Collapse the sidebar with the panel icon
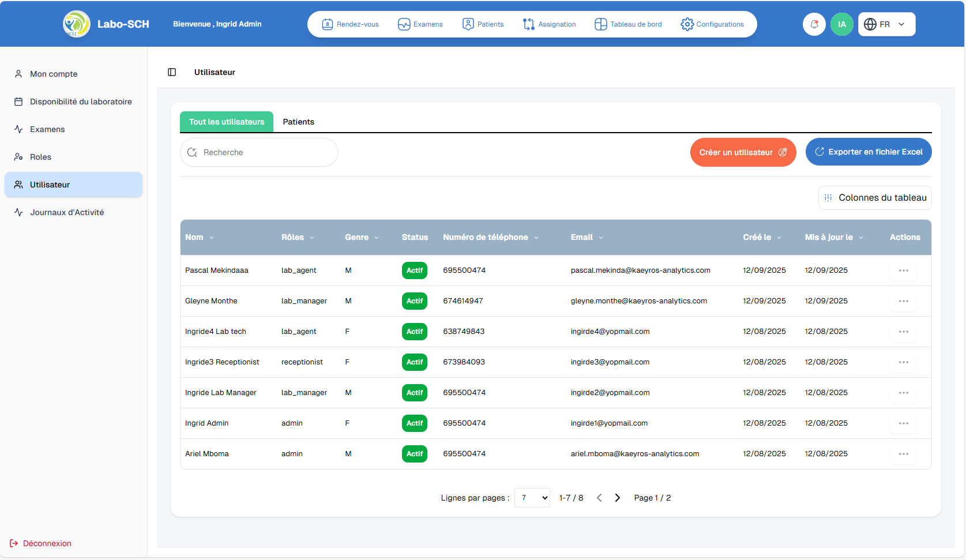Image resolution: width=966 pixels, height=560 pixels. [171, 72]
